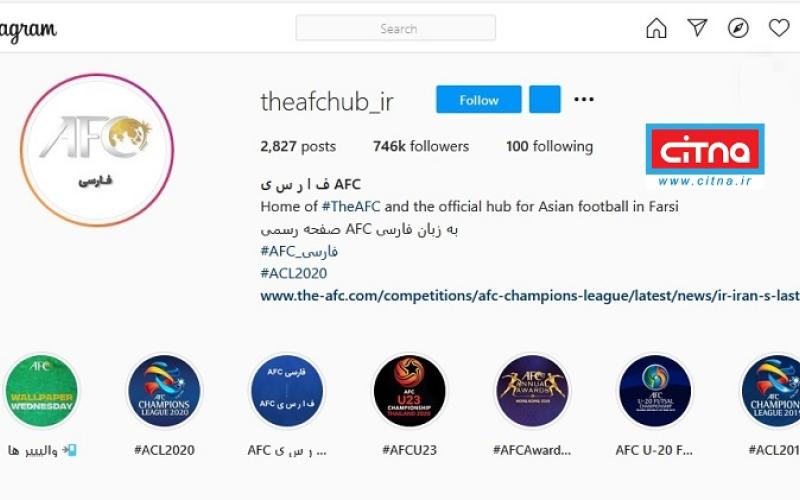Open the Explore compass icon
Viewport: 800px width, 500px height.
738,28
